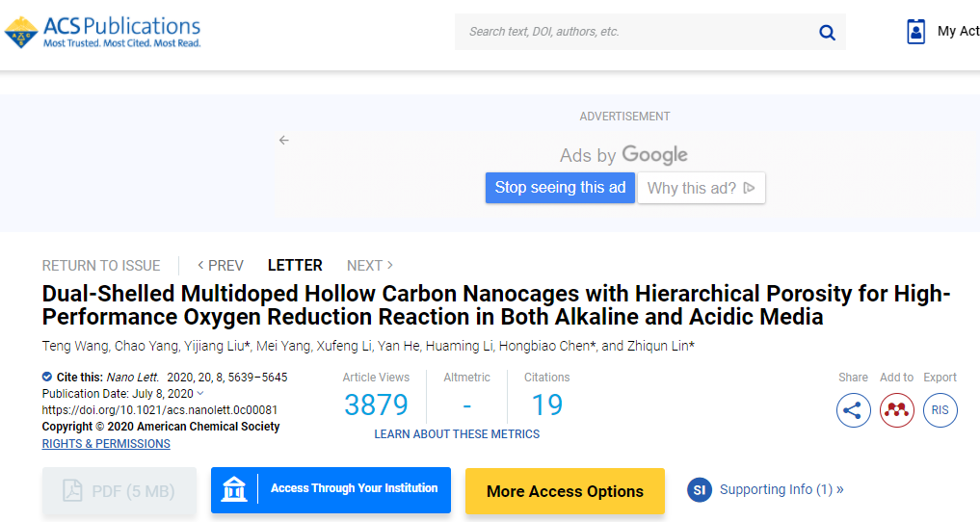The width and height of the screenshot is (980, 522).
Task: Expand the Publication Date chevron
Action: [x=200, y=393]
